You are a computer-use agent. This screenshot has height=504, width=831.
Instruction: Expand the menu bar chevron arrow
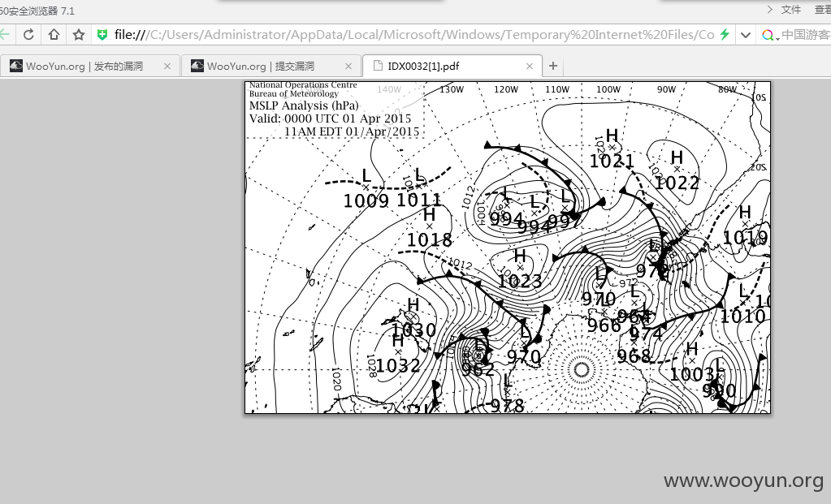click(770, 10)
